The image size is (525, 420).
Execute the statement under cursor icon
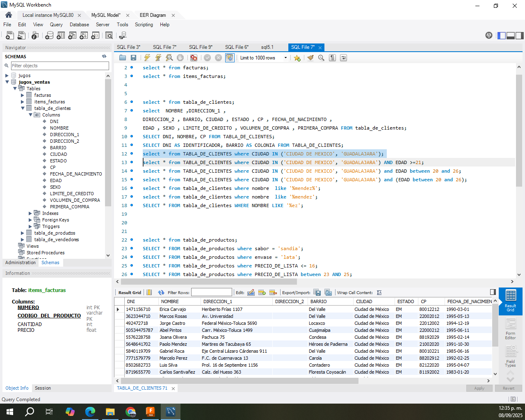click(158, 58)
